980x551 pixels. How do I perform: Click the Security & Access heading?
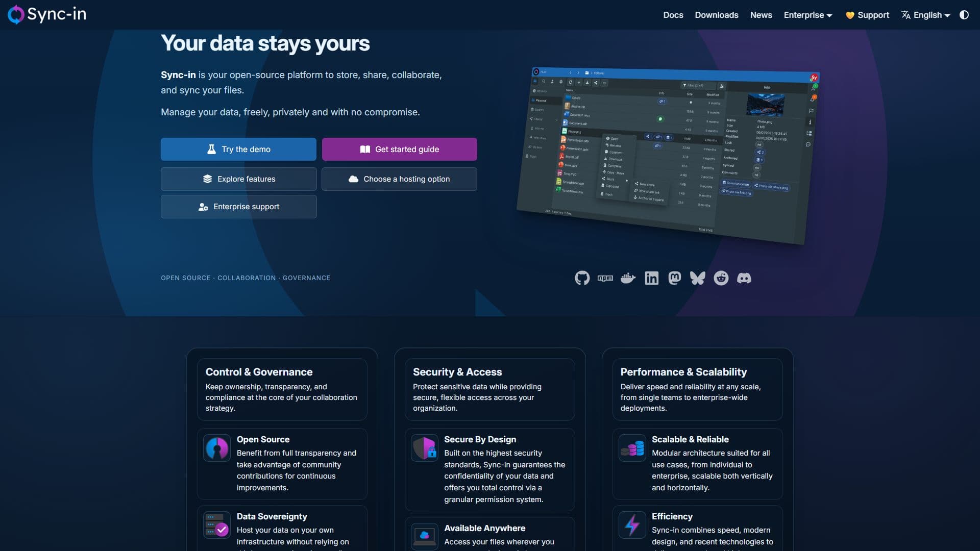click(x=457, y=372)
